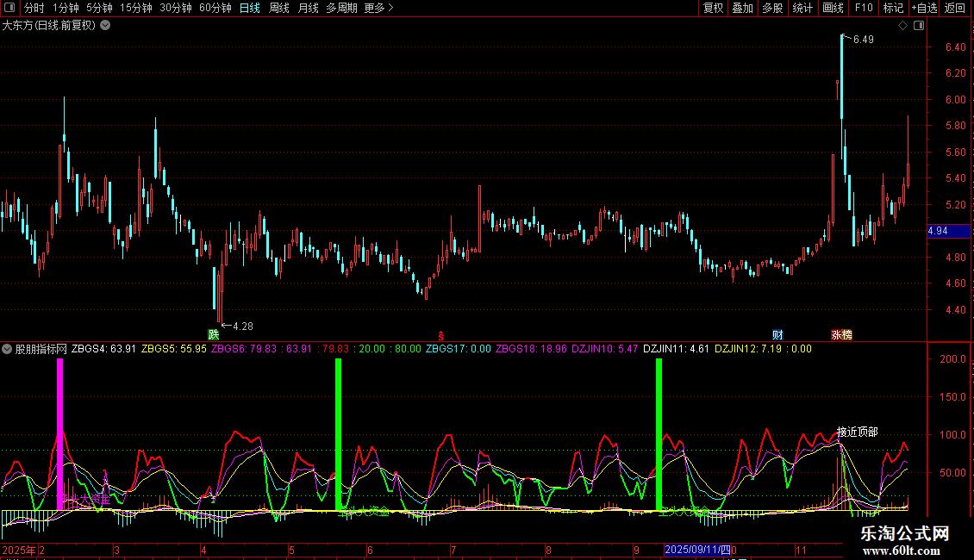Expand the 更多 periods menu
This screenshot has height=560, width=974.
(x=378, y=8)
